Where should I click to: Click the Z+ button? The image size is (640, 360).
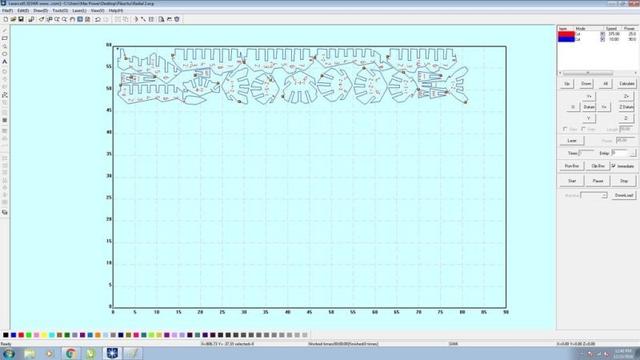[626, 96]
